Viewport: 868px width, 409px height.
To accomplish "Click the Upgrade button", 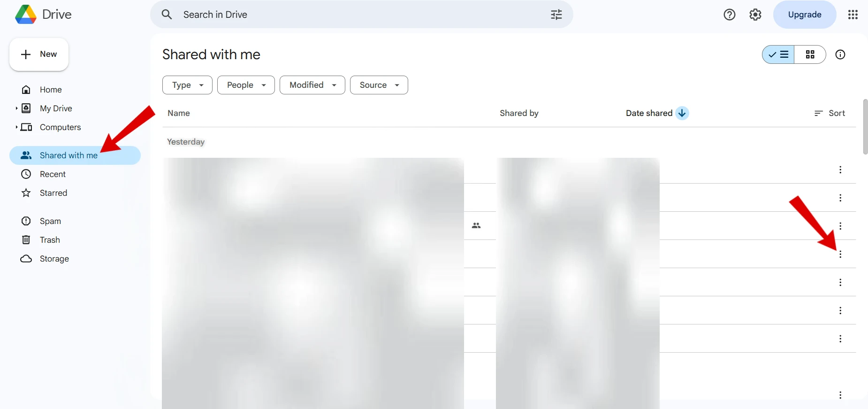I will point(804,15).
